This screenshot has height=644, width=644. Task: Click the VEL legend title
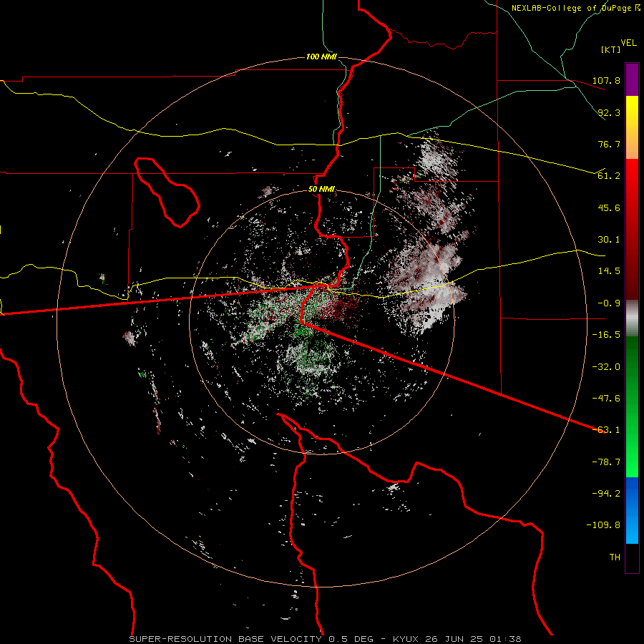pyautogui.click(x=628, y=43)
